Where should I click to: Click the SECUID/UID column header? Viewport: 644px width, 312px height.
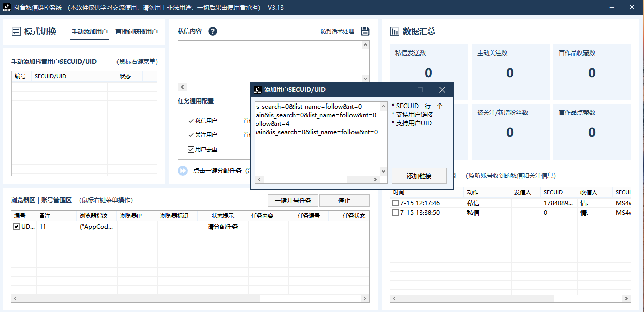(70, 76)
